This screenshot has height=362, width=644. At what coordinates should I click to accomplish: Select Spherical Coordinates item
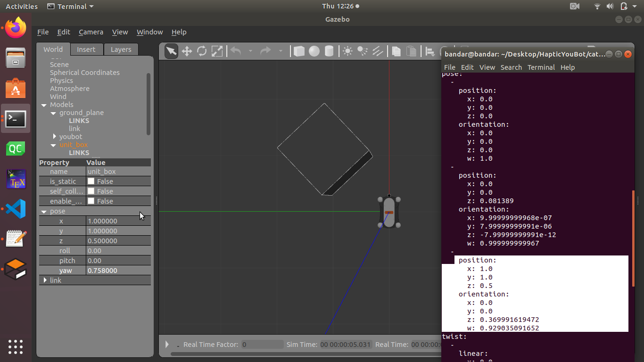pyautogui.click(x=85, y=73)
